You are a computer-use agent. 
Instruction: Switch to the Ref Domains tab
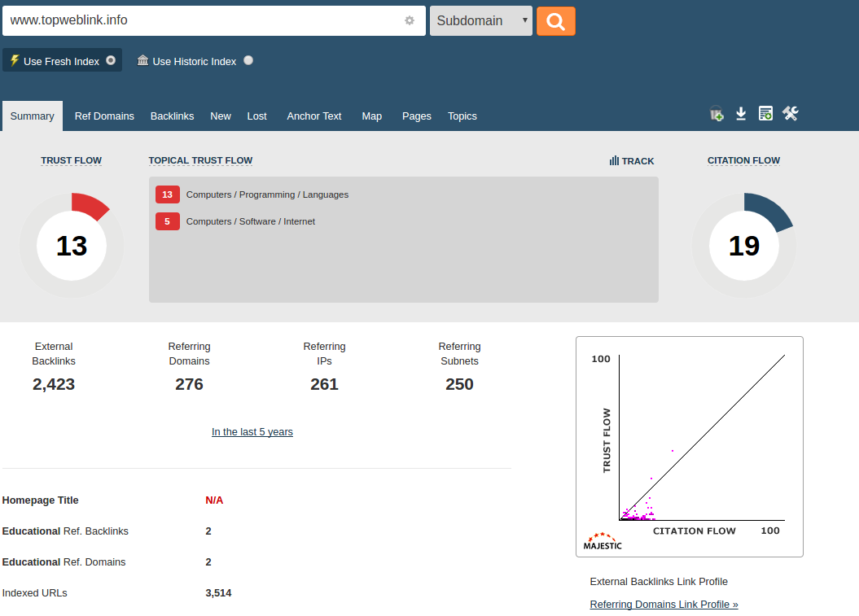click(x=104, y=116)
